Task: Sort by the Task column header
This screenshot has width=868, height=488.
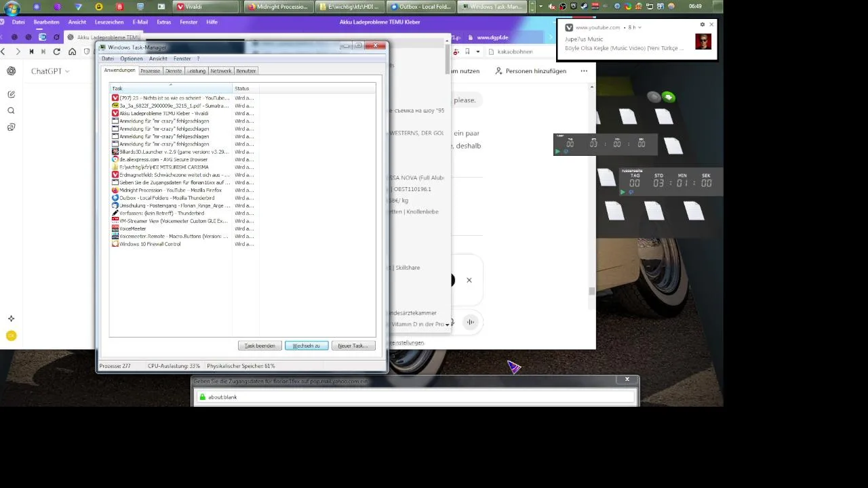Action: 171,88
